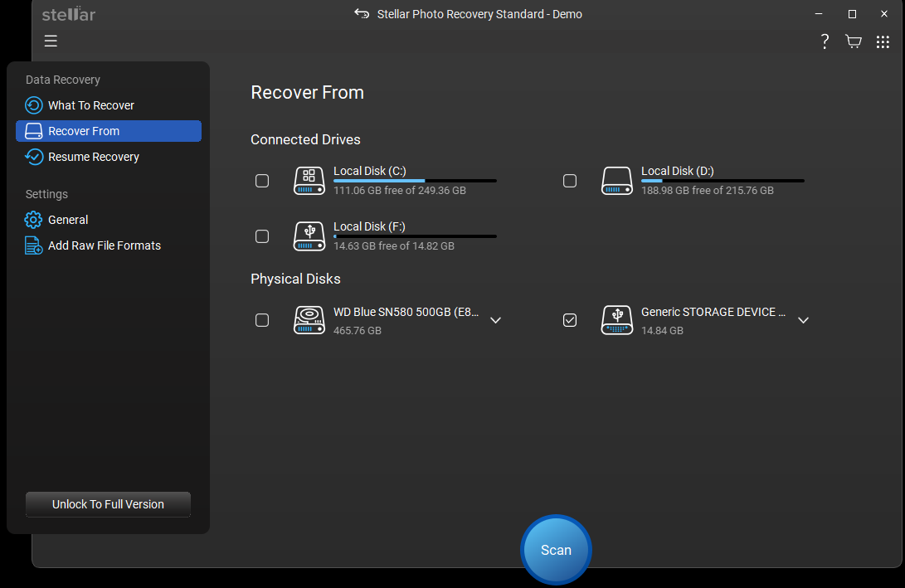Click 188.98 GB free of 215.76 GB
905x588 pixels.
(x=707, y=191)
